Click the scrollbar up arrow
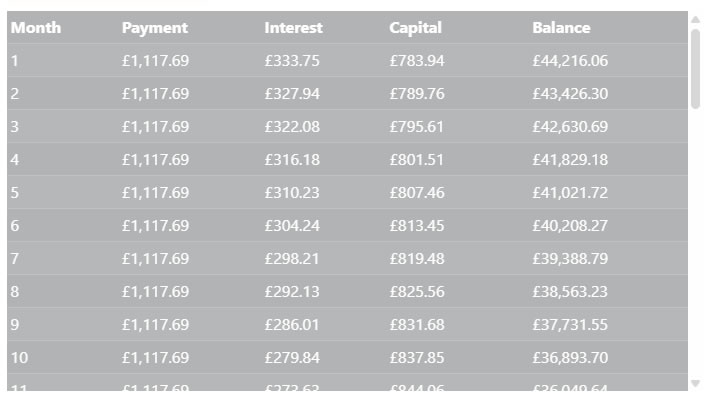Image resolution: width=708 pixels, height=401 pixels. point(695,19)
